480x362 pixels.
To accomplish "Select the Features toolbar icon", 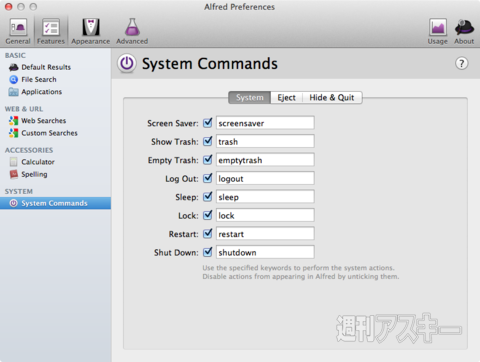I will click(x=51, y=31).
